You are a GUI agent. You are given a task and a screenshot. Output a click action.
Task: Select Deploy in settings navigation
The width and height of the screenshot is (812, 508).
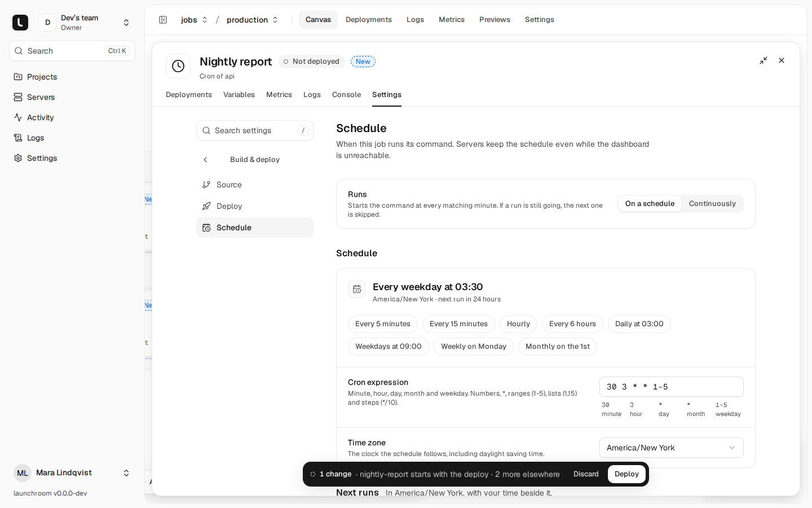[x=255, y=206]
